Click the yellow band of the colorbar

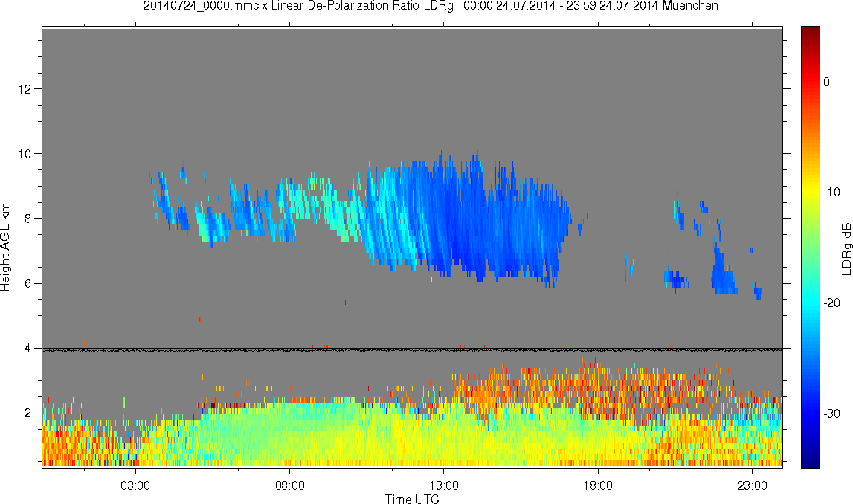point(810,193)
